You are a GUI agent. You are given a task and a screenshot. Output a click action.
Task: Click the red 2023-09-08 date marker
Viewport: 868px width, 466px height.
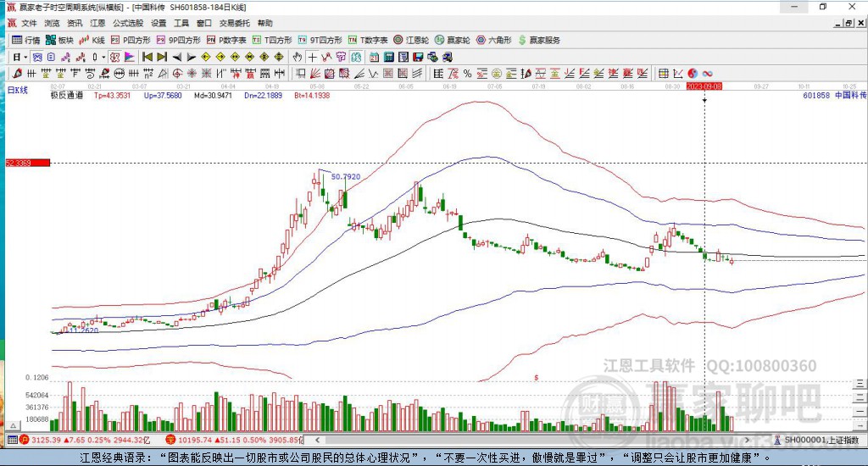click(x=704, y=86)
